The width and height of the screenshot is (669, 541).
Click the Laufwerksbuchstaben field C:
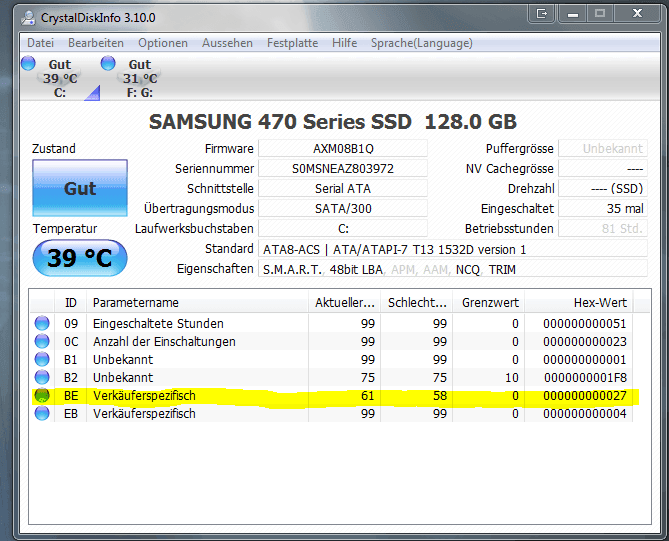(x=343, y=229)
